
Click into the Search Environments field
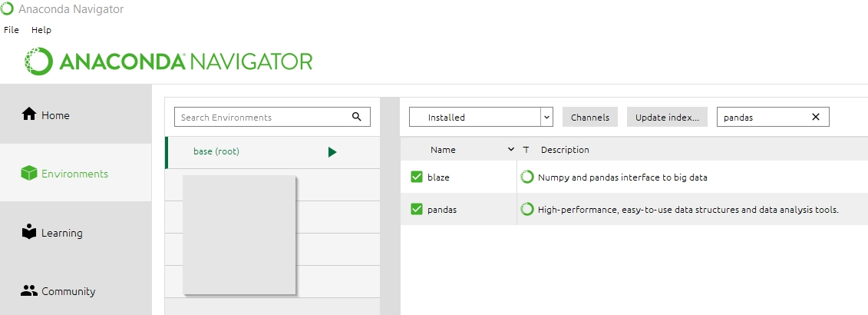261,118
